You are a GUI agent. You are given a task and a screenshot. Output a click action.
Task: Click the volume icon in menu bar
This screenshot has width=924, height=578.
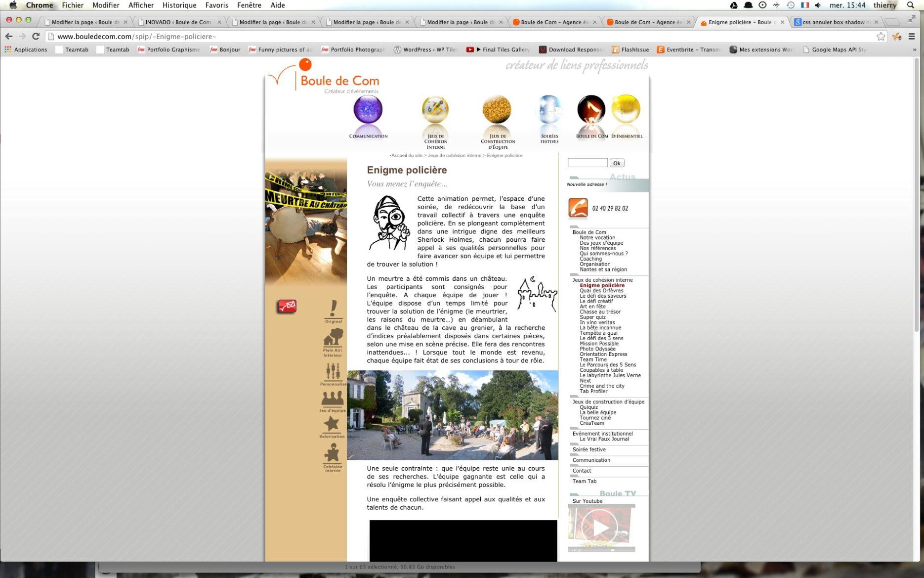818,5
